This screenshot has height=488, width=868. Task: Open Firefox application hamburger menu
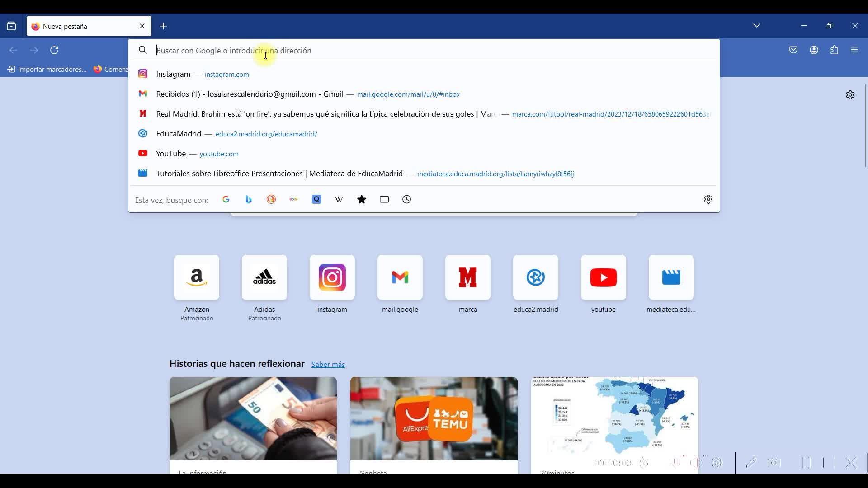click(854, 50)
